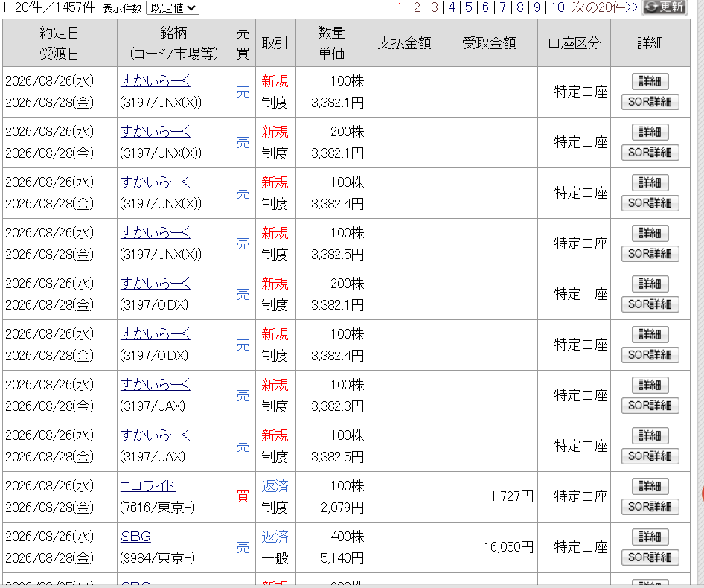
Task: Open すかいらーく link in JNX(X) 3,382.4円 row
Action: pyautogui.click(x=156, y=182)
